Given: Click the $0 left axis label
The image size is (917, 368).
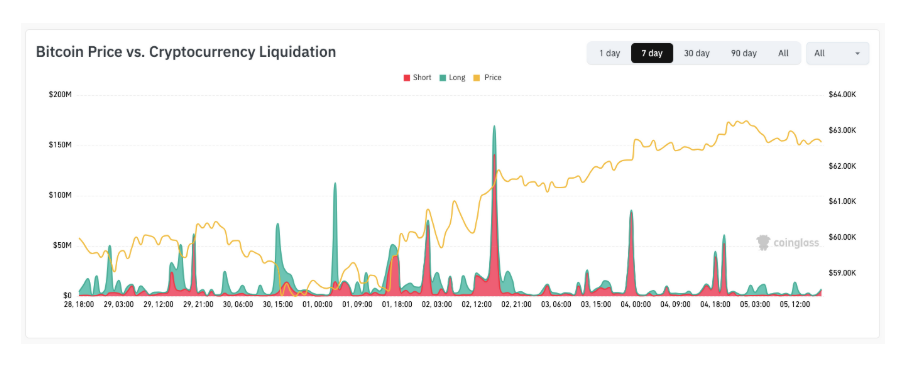Looking at the screenshot, I should 67,295.
